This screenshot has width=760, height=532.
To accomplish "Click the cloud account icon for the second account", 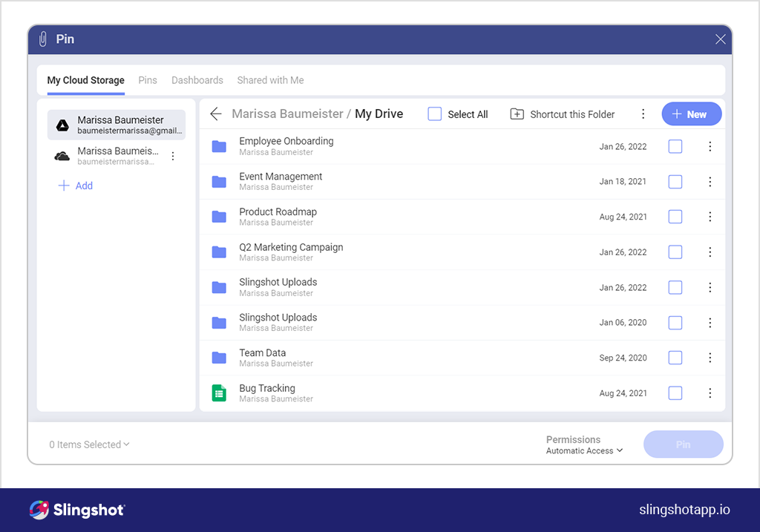I will coord(62,156).
